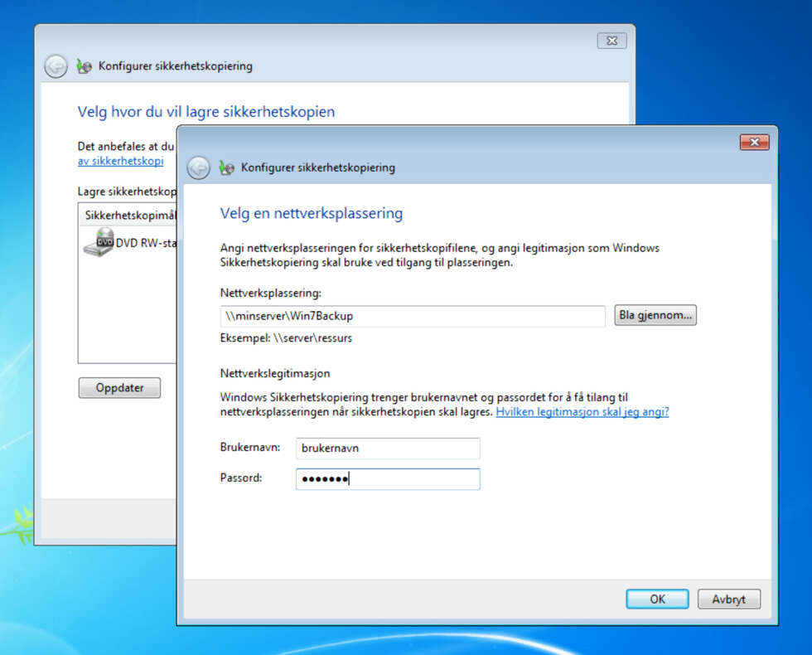Viewport: 812px width, 655px height.
Task: Close the back Konfigurer sikkerhetskopiering window
Action: 611,41
